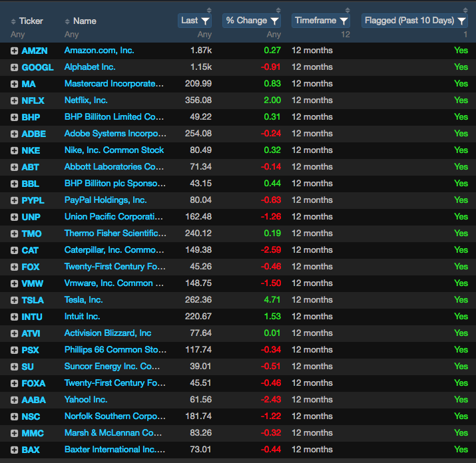
Task: Click the Name column header
Action: [85, 21]
